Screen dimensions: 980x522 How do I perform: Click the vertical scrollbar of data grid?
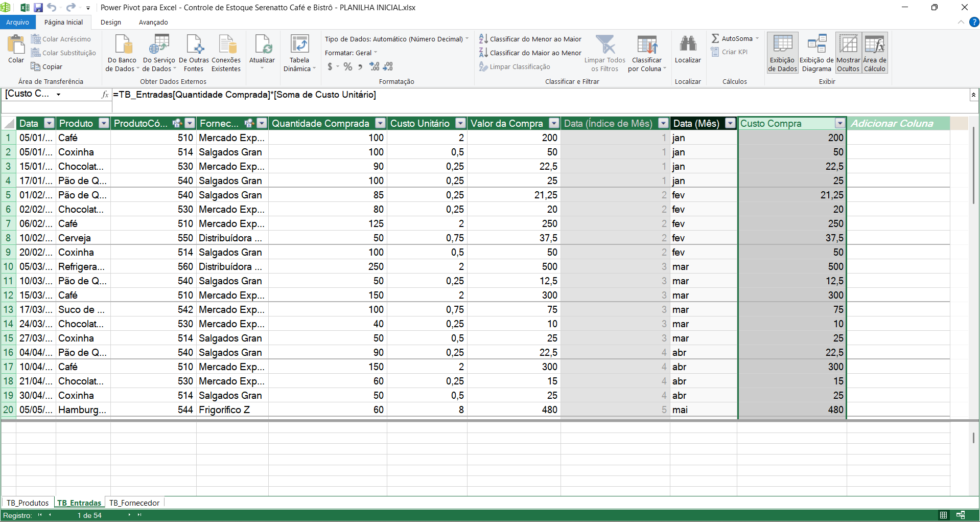click(973, 166)
